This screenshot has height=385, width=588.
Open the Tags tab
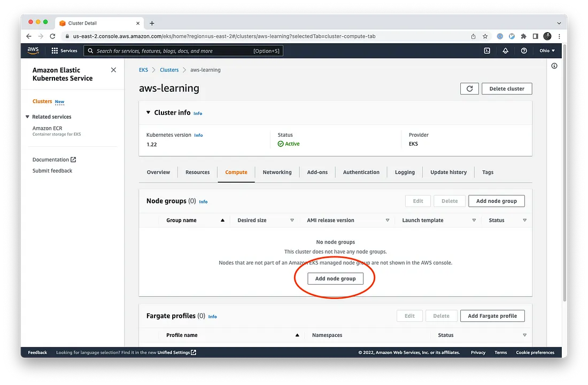(x=488, y=172)
